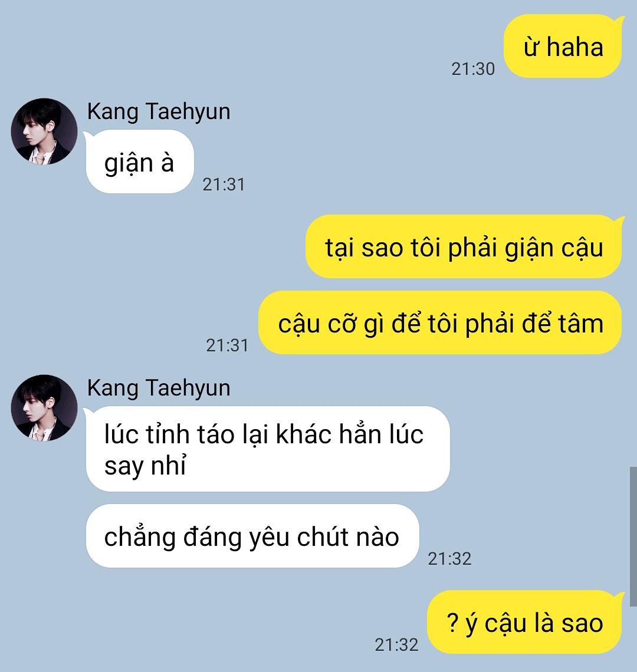
Task: Click the words 'say nhỉ' in message
Action: click(146, 466)
